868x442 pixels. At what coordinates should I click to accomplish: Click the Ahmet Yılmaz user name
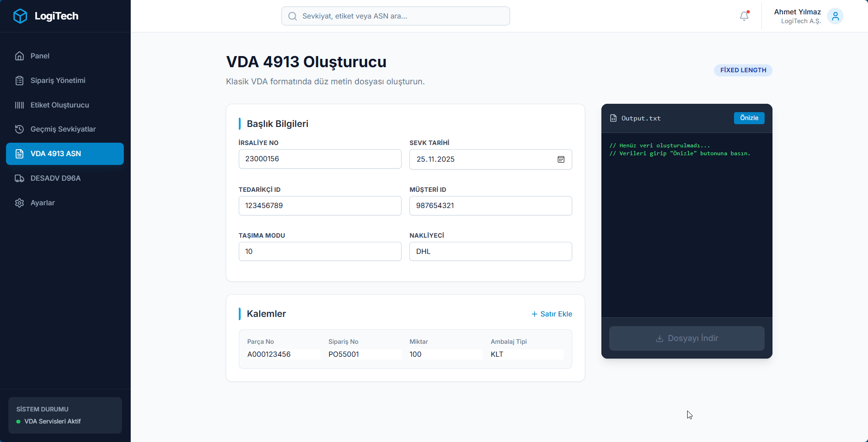click(x=798, y=12)
